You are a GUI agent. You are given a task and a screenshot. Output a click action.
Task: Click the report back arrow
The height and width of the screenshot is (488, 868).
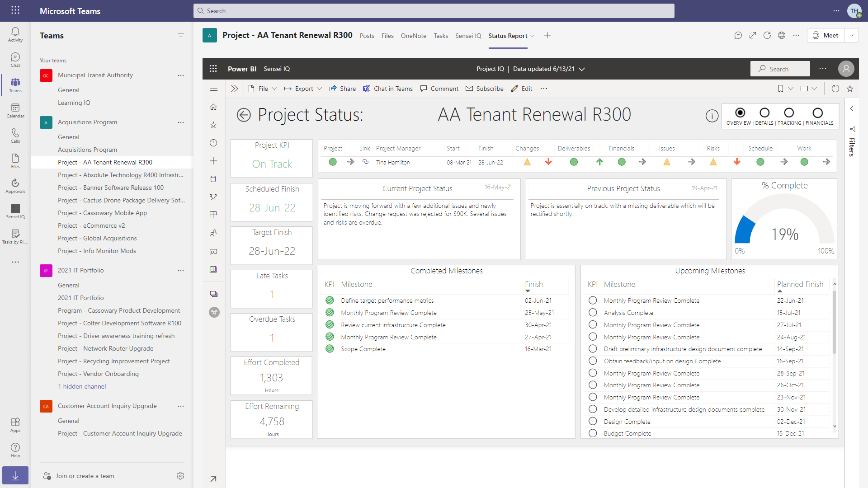pyautogui.click(x=244, y=115)
